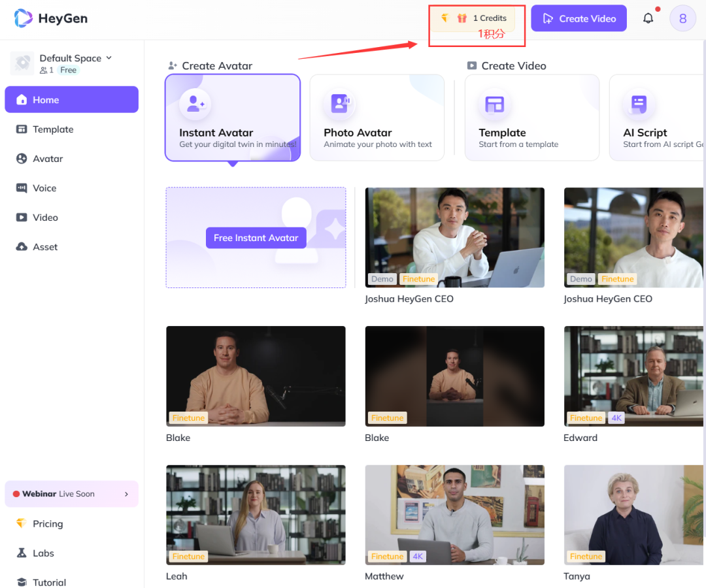Viewport: 706px width, 588px height.
Task: Open the Webinar Live Soon chevron
Action: 126,494
